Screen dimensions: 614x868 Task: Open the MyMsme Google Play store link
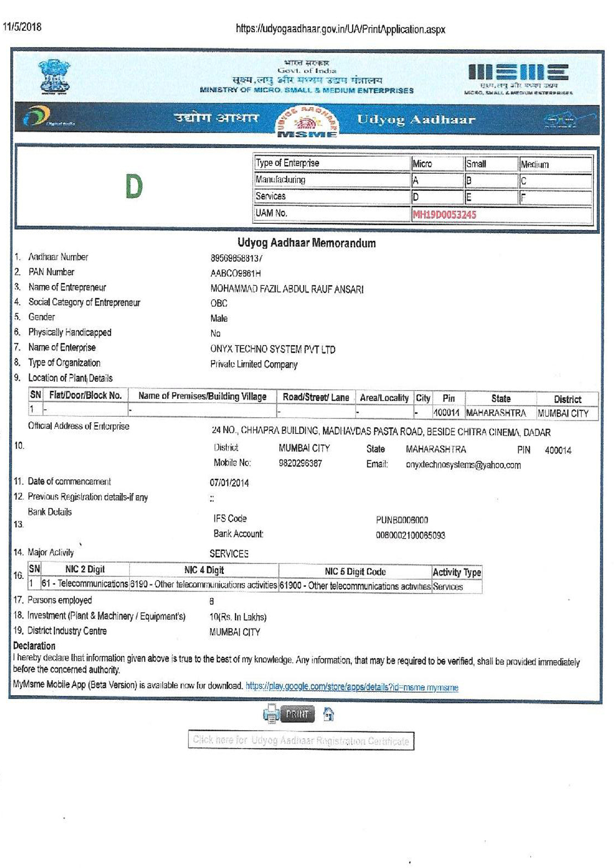pyautogui.click(x=352, y=687)
